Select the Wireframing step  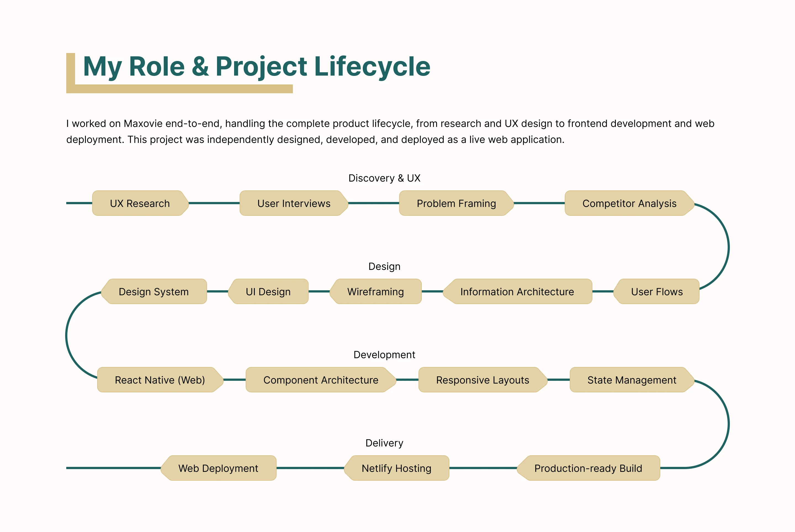coord(375,291)
